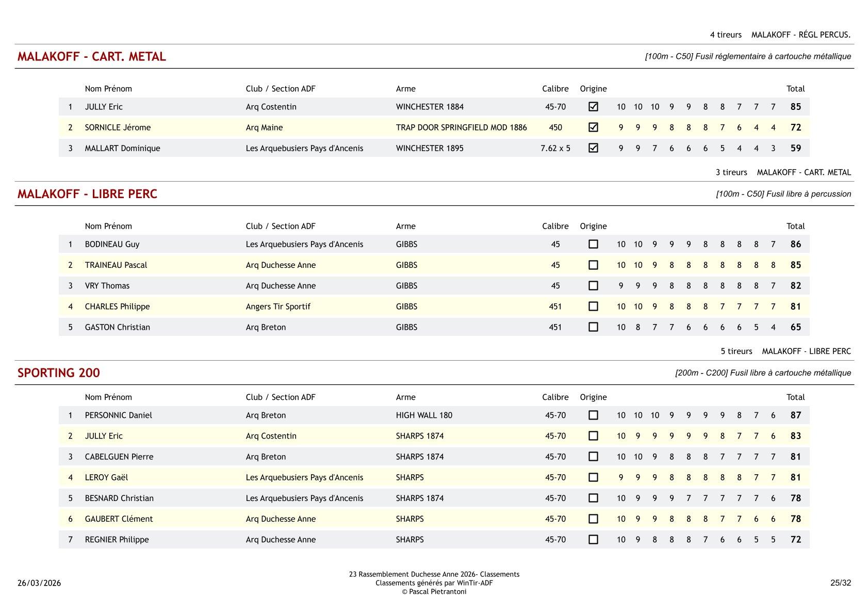
Task: Uncheck Origine box beside WINCHESTER 1884
Action: [593, 107]
